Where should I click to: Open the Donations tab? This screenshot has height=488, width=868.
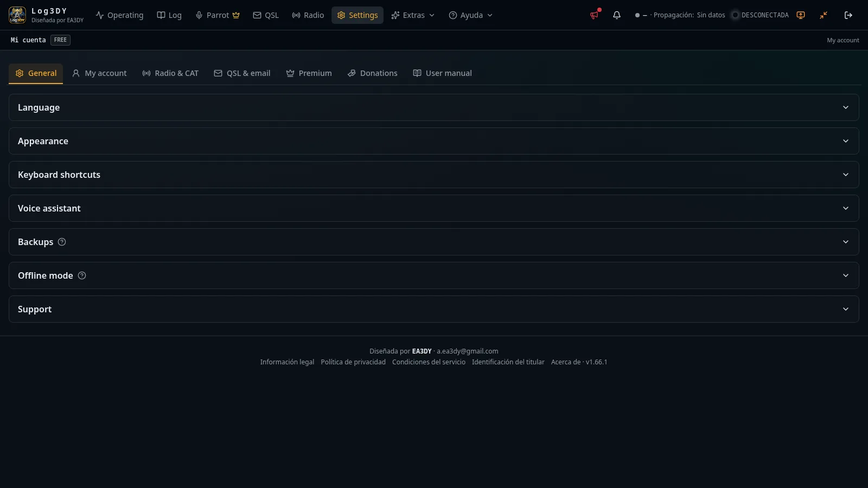372,73
